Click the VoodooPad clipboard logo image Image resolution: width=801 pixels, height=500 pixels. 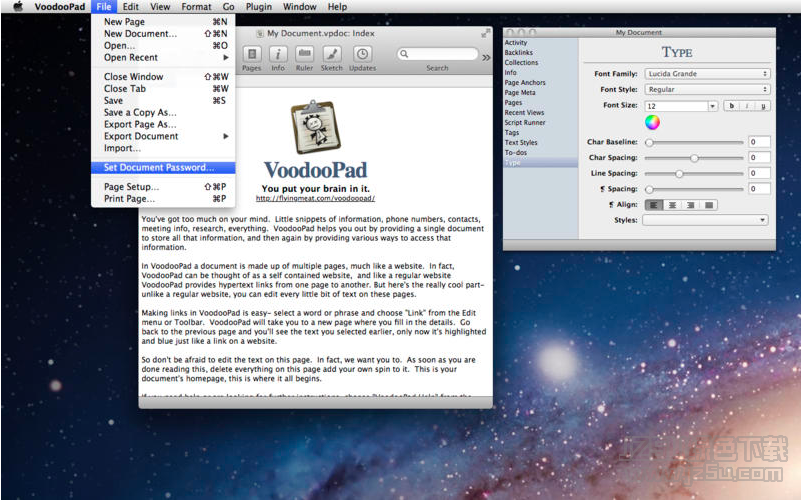(315, 127)
